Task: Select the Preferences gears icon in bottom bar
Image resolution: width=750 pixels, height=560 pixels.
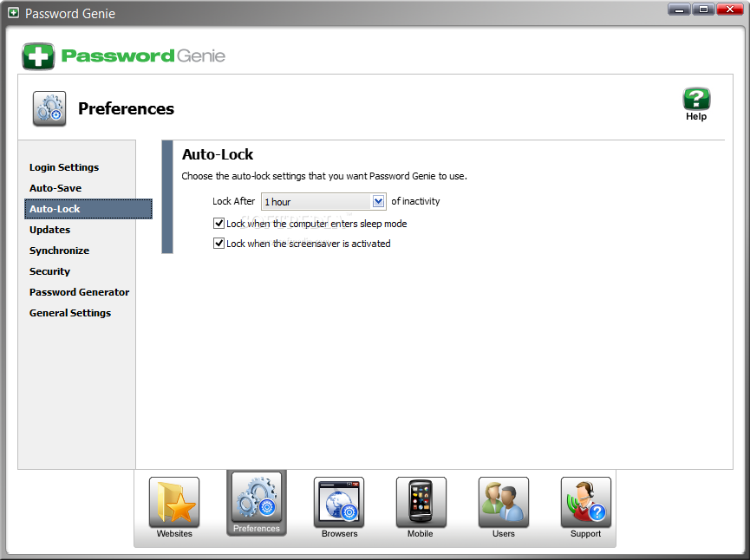Action: pyautogui.click(x=257, y=498)
